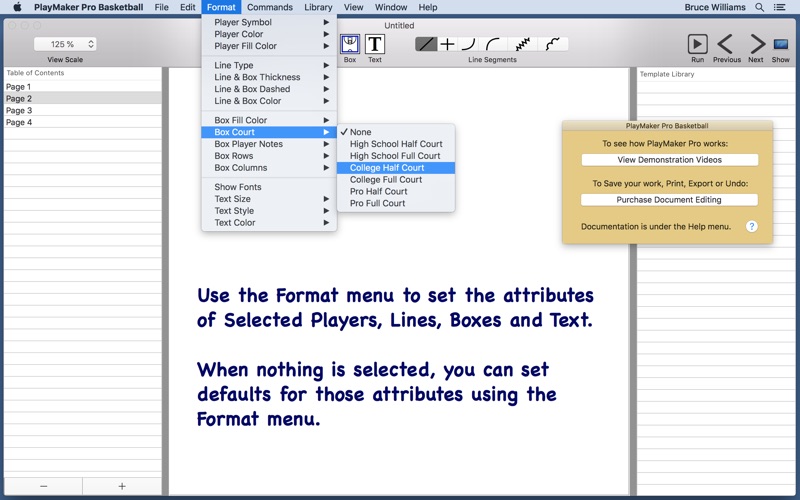
Task: Click the Run playback button
Action: [x=697, y=44]
